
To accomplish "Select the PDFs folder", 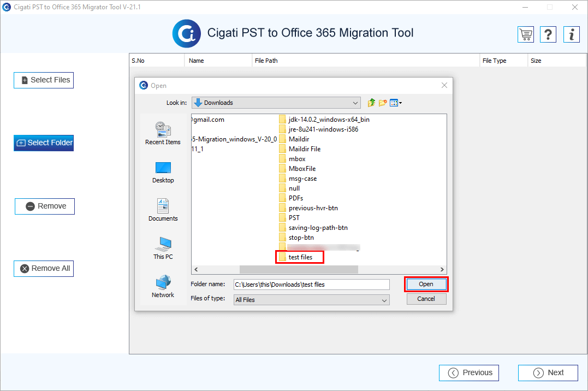I will [x=292, y=198].
